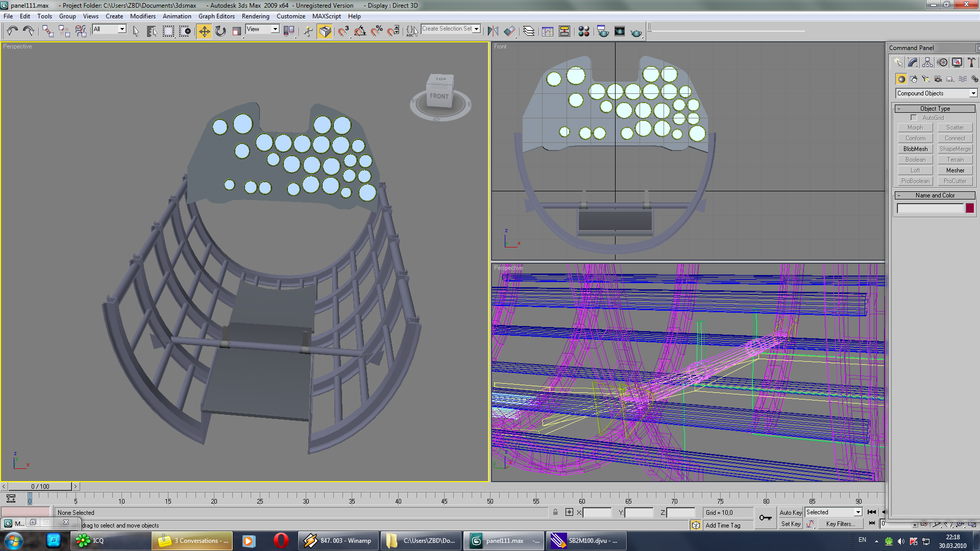This screenshot has height=551, width=980.
Task: Toggle the selection lock padlock
Action: click(555, 512)
